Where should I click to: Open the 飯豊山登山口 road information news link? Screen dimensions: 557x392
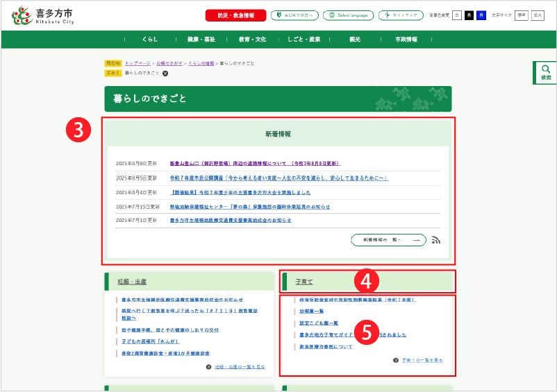tap(255, 164)
